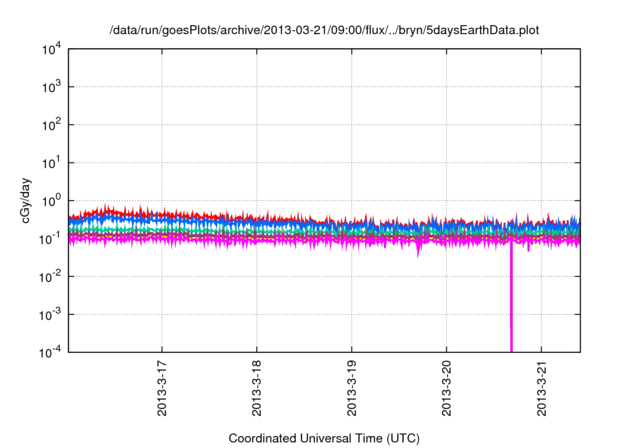Click the 10^4 y-axis tick label
This screenshot has width=640, height=448.
coord(51,49)
